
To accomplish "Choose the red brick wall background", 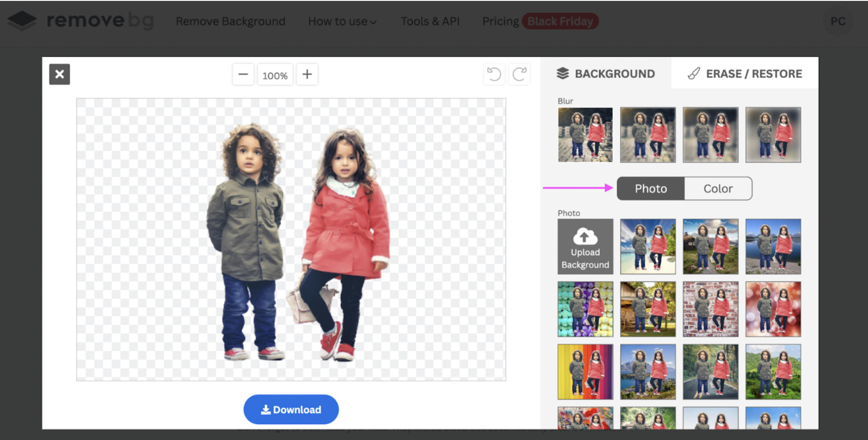I will click(711, 309).
